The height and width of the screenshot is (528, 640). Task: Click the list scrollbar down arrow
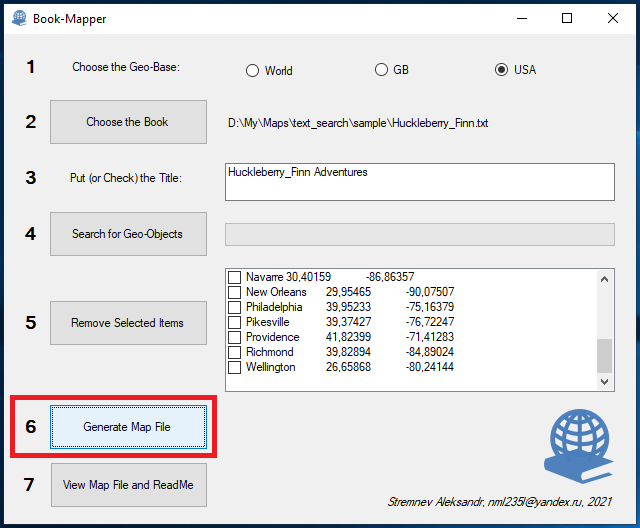tap(604, 382)
